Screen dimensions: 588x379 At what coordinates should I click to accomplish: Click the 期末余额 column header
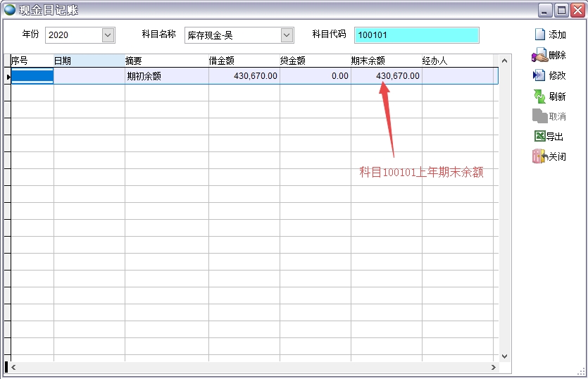point(386,61)
